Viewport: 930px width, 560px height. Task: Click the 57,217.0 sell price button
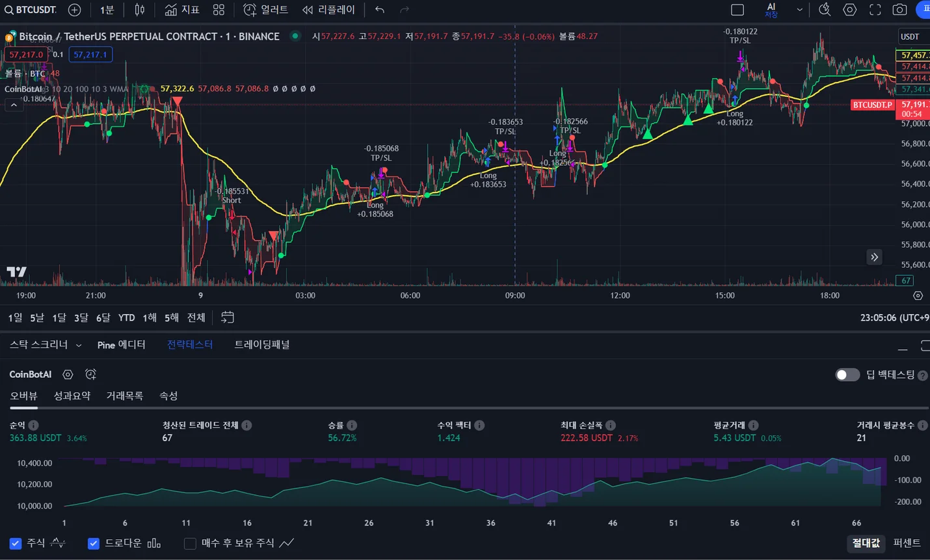click(26, 55)
